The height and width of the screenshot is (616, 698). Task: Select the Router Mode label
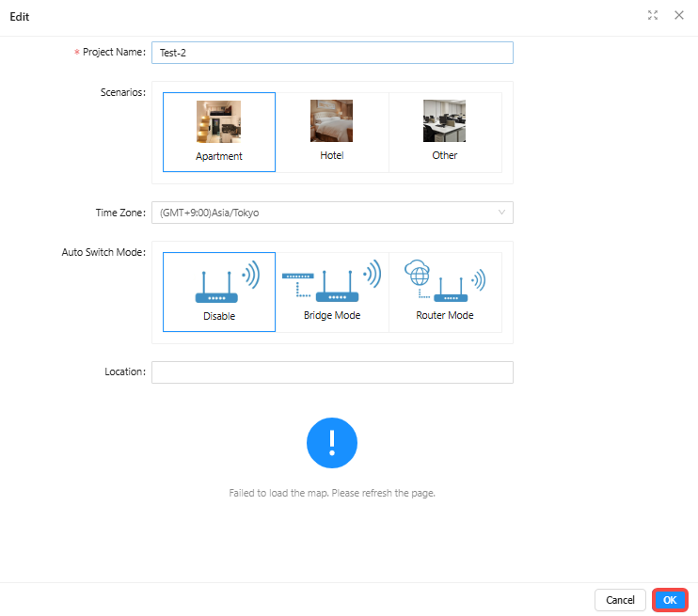(x=445, y=315)
